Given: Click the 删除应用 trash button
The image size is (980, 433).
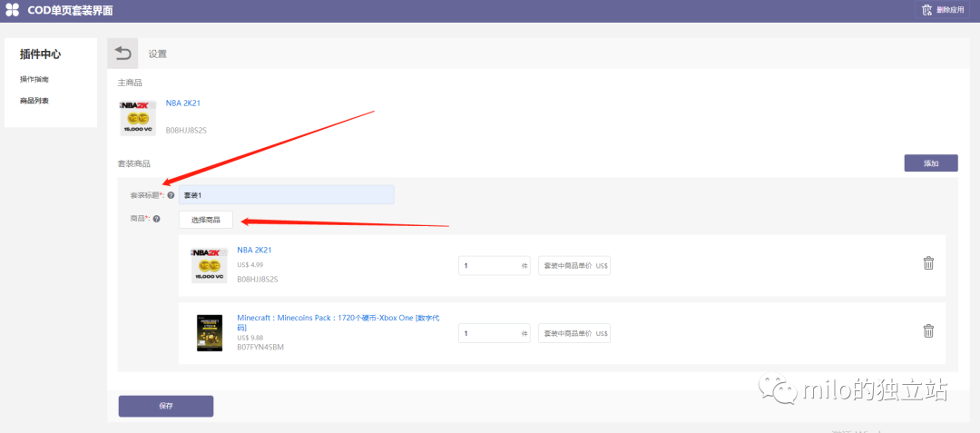Looking at the screenshot, I should point(943,10).
